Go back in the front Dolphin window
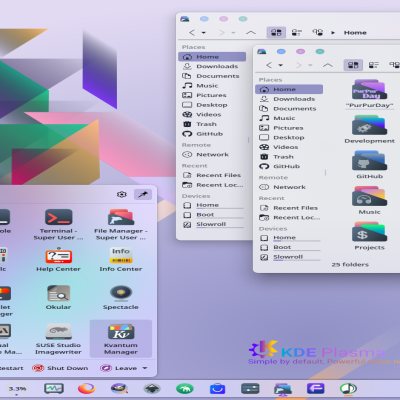The image size is (400, 400). 269,65
